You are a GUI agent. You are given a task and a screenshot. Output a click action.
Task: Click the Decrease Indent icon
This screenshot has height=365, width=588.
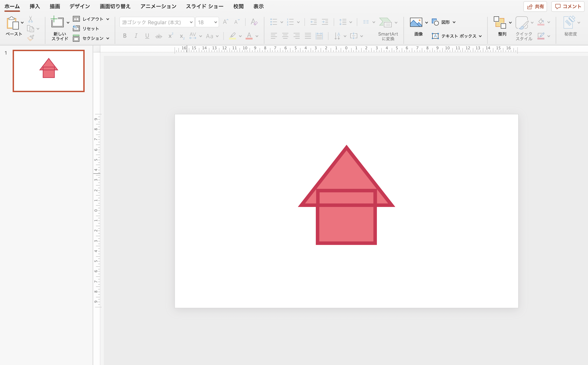point(314,22)
